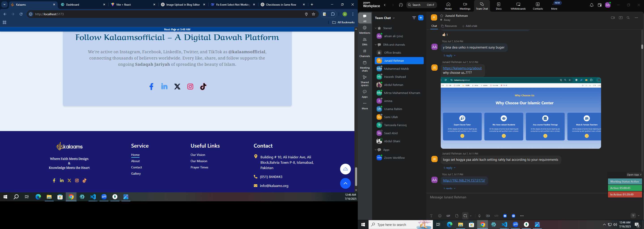Viewport: 644px width, 229px height.
Task: Start video call with Junaid Rehman
Action: click(613, 18)
